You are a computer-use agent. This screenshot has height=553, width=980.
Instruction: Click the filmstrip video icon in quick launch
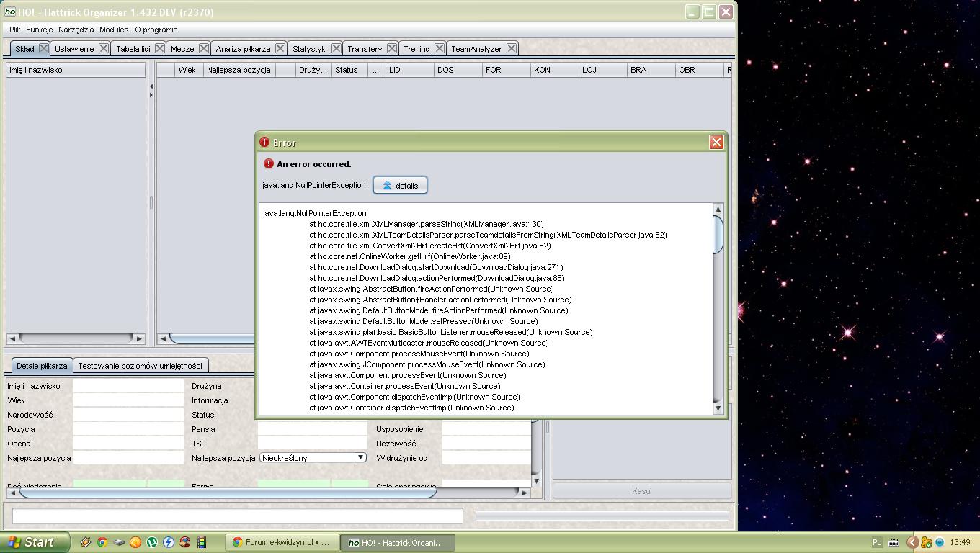pos(202,542)
